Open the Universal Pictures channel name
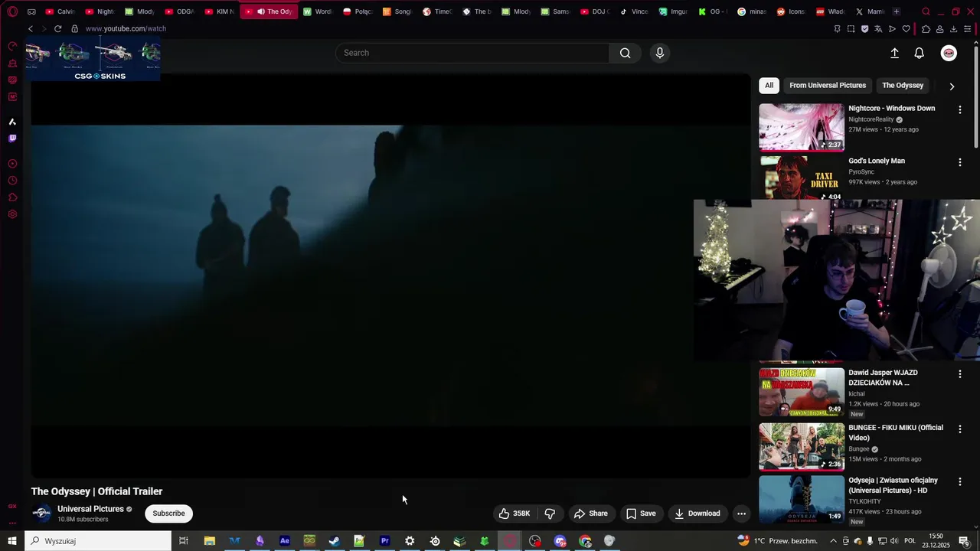Image resolution: width=980 pixels, height=551 pixels. 90,509
